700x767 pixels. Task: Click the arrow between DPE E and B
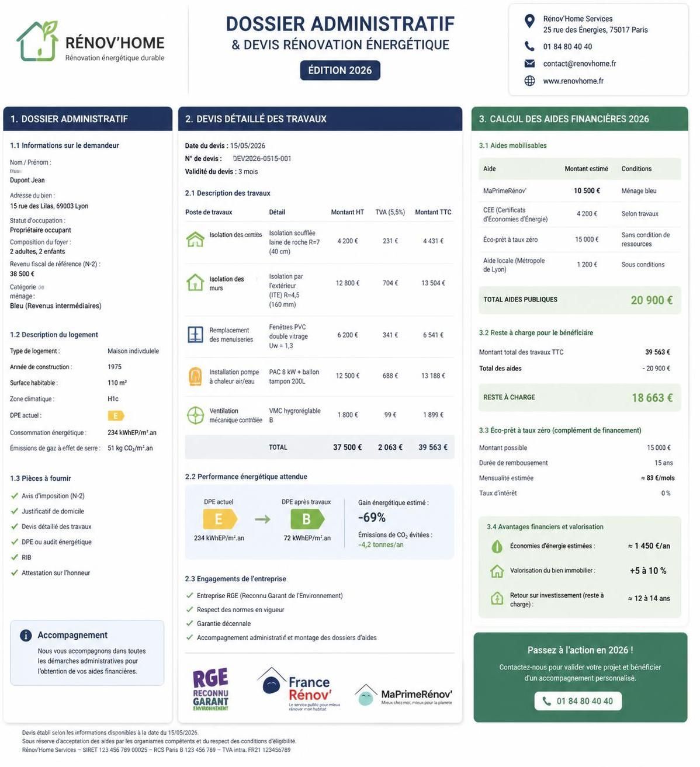coord(262,519)
